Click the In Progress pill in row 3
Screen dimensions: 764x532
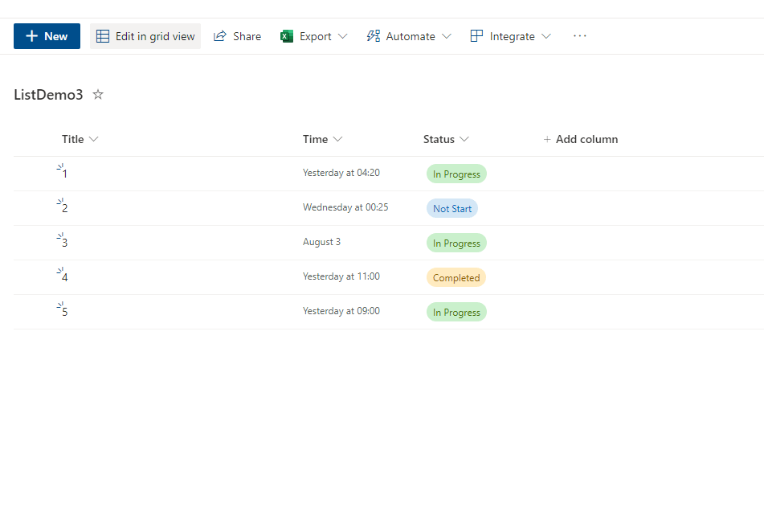[456, 243]
